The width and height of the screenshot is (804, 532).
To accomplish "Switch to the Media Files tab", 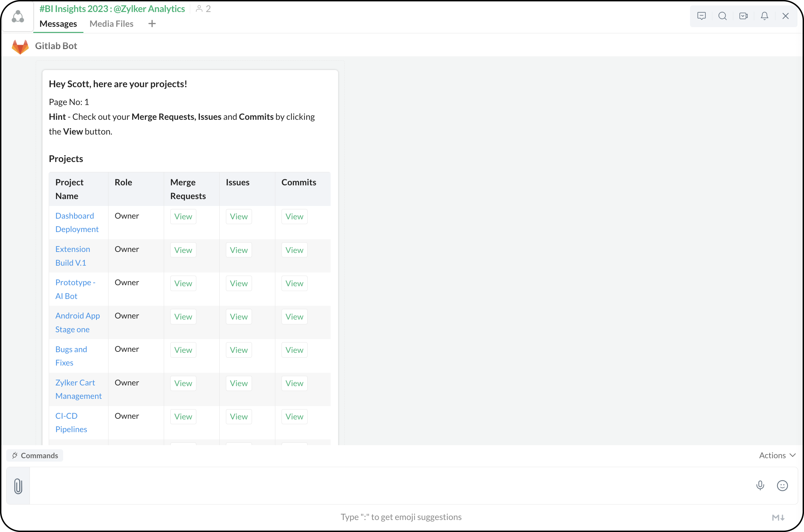I will (111, 24).
